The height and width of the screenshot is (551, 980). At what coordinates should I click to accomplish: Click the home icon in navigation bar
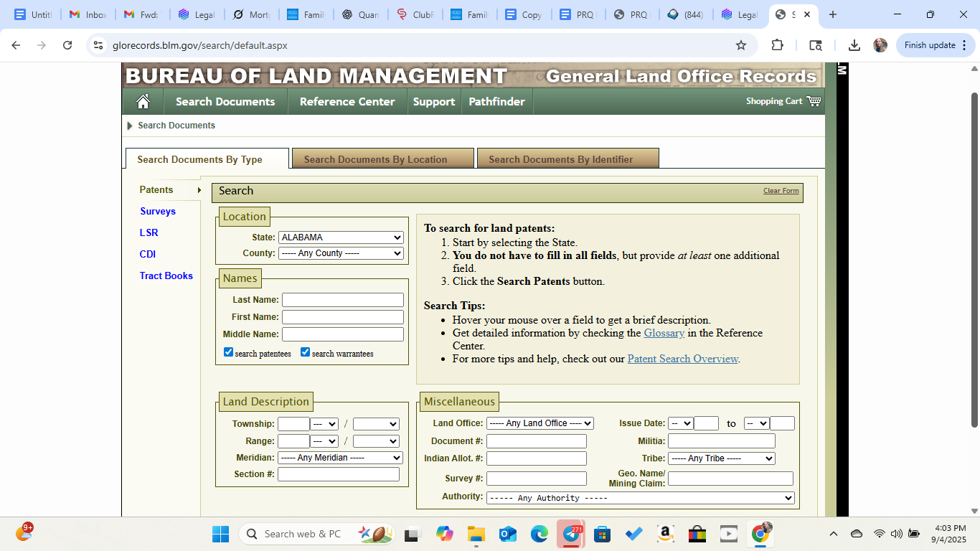click(x=143, y=102)
